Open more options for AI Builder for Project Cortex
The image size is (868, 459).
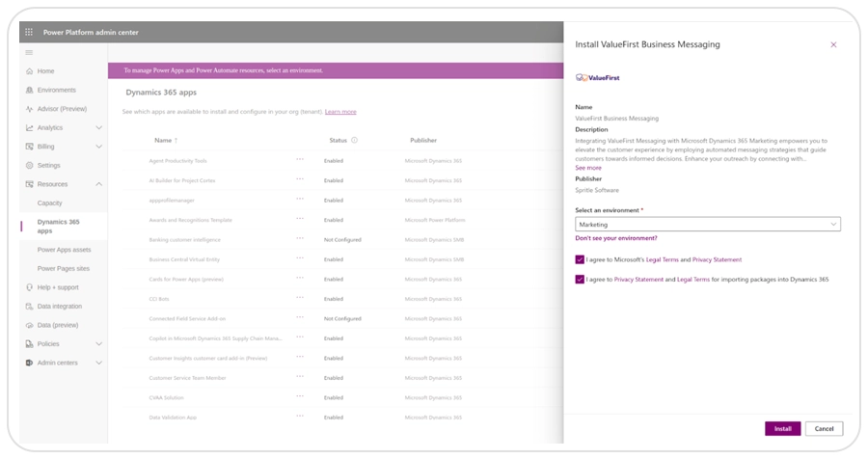point(300,179)
